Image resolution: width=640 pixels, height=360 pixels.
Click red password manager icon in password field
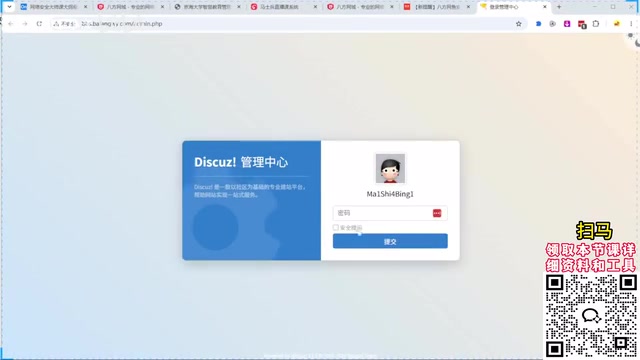(x=437, y=213)
